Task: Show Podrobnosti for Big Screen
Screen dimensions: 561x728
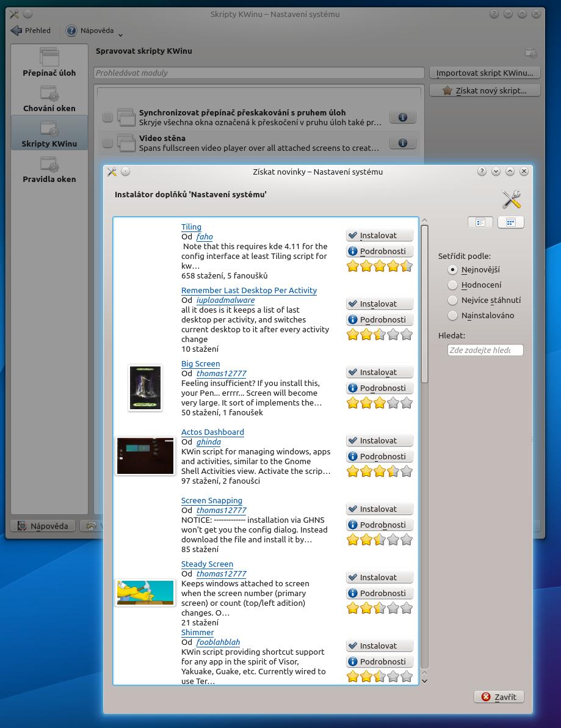Action: click(x=380, y=388)
